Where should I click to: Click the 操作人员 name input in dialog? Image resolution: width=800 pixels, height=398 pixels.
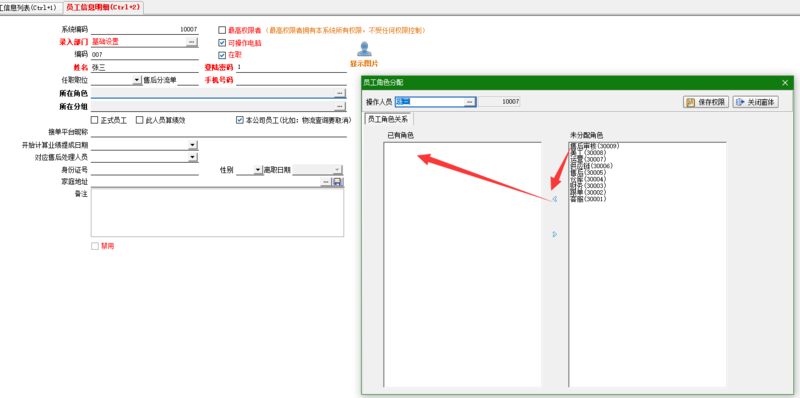[x=430, y=102]
